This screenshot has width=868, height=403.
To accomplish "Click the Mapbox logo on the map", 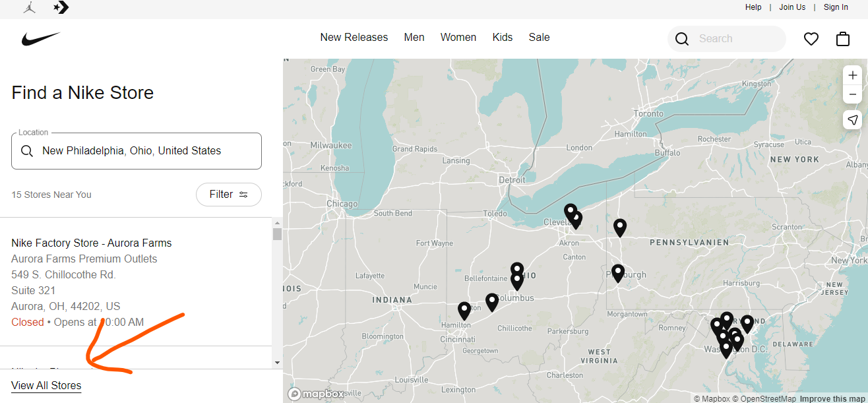I will tap(316, 394).
